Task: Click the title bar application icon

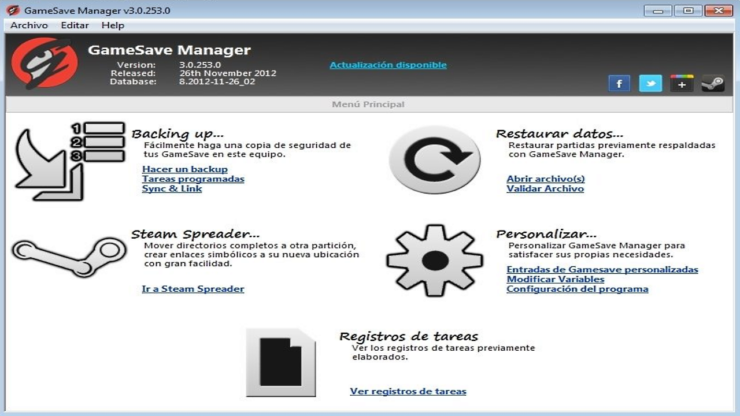Action: pos(12,10)
